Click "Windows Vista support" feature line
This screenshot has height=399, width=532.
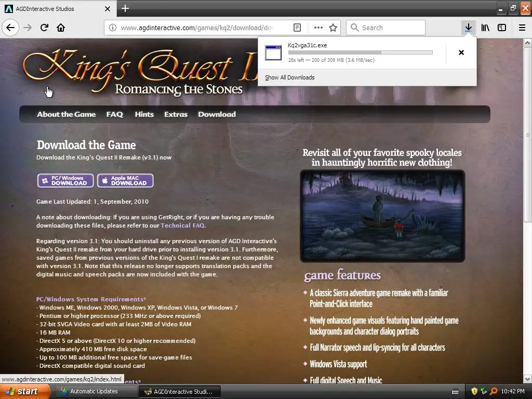coord(338,364)
